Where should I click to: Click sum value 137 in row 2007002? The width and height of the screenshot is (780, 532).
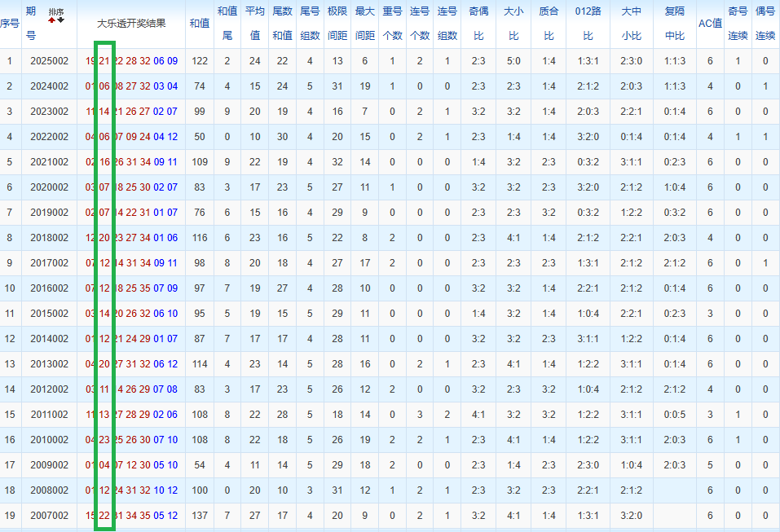point(200,516)
